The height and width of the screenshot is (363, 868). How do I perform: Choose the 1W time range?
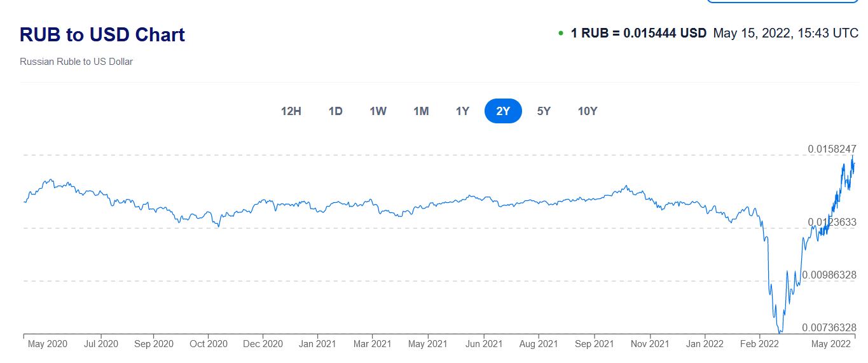[378, 111]
